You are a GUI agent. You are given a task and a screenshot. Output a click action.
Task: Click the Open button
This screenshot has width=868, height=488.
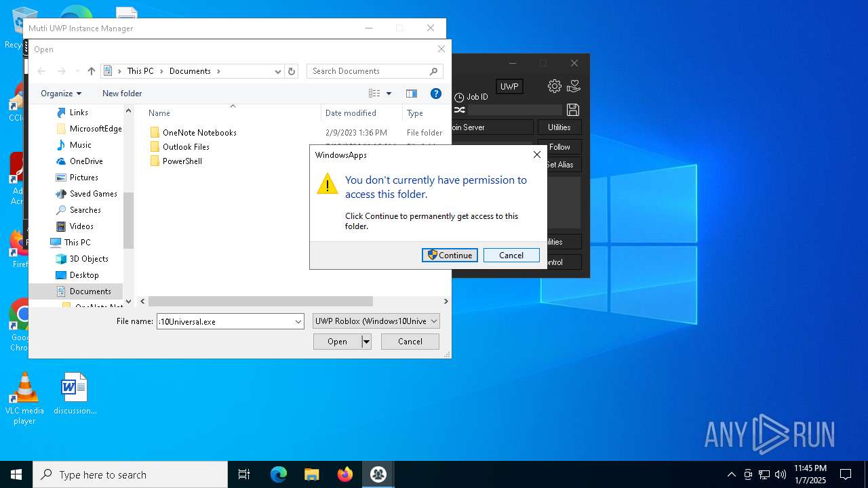[x=337, y=342]
